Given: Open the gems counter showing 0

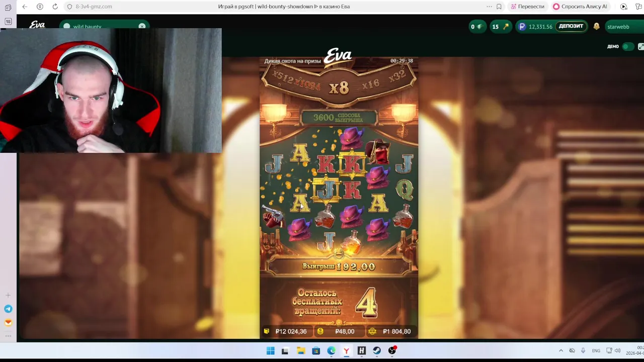Looking at the screenshot, I should click(x=476, y=27).
